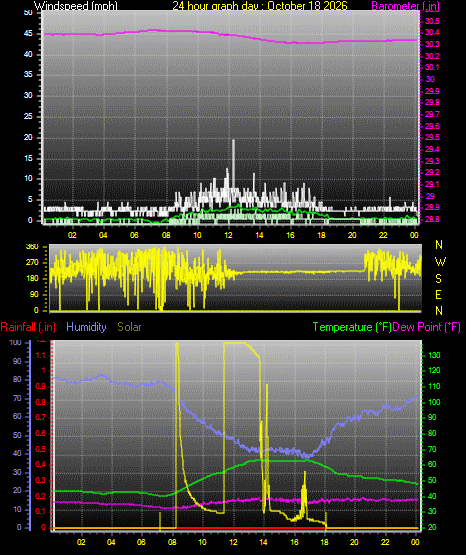Select the 90 wind direction degree label
Viewport: 466px width, 555px height.
coord(34,294)
